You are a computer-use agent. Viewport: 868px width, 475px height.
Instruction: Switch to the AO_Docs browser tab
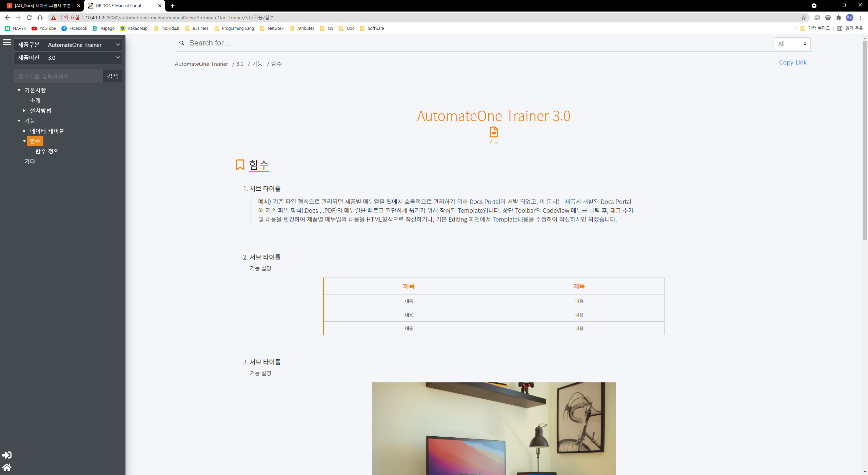(42, 6)
